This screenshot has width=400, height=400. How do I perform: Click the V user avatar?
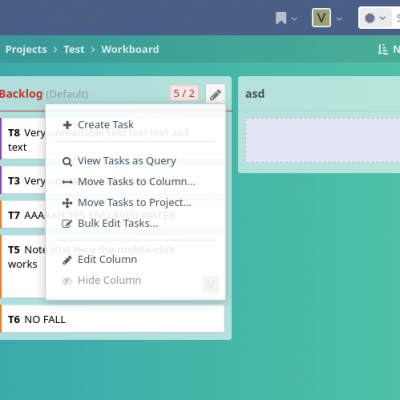point(321,18)
